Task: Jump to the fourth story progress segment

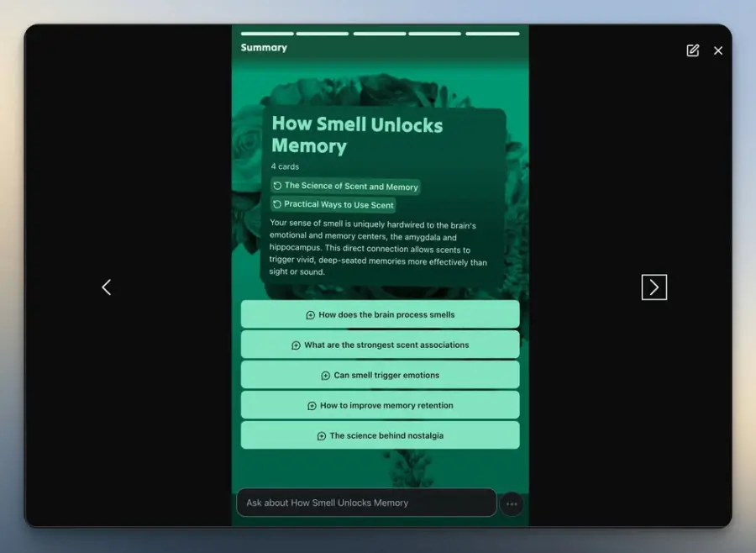Action: click(x=435, y=34)
